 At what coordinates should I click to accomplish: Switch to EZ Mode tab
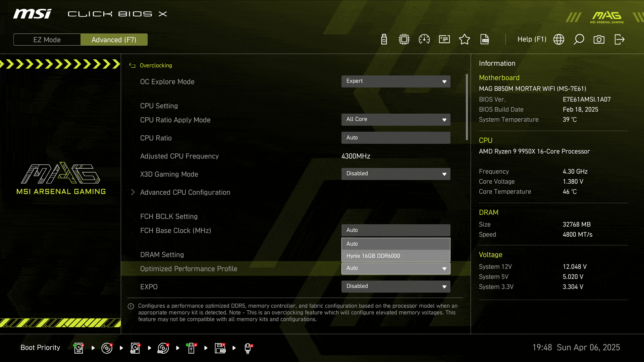(47, 40)
